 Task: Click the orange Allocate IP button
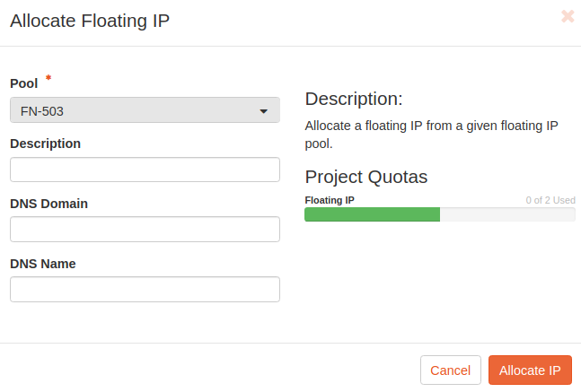(530, 370)
